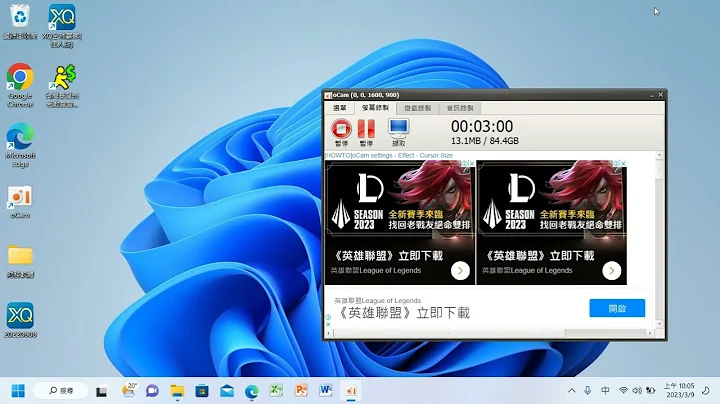Open Microsoft Store from the taskbar
The width and height of the screenshot is (720, 404).
pyautogui.click(x=202, y=391)
